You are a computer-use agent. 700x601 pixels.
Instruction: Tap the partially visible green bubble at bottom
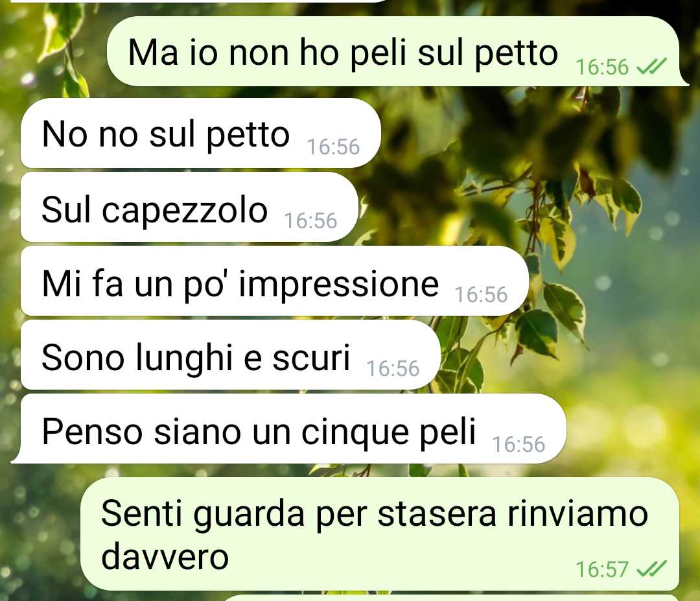(451, 598)
